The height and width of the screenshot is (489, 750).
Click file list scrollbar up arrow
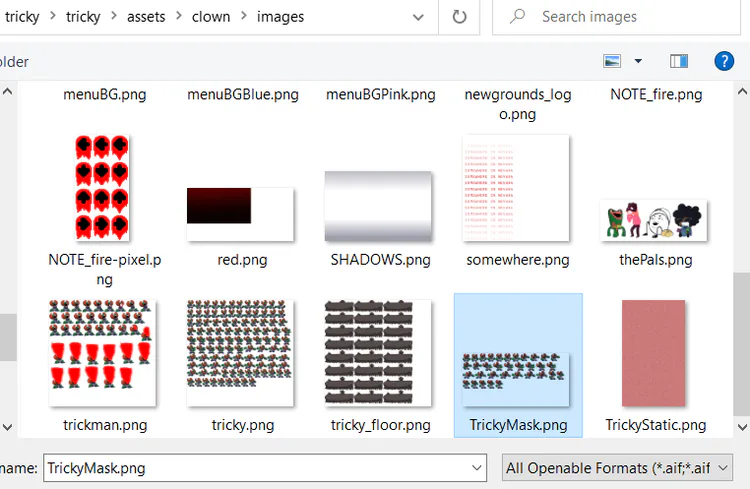click(742, 91)
